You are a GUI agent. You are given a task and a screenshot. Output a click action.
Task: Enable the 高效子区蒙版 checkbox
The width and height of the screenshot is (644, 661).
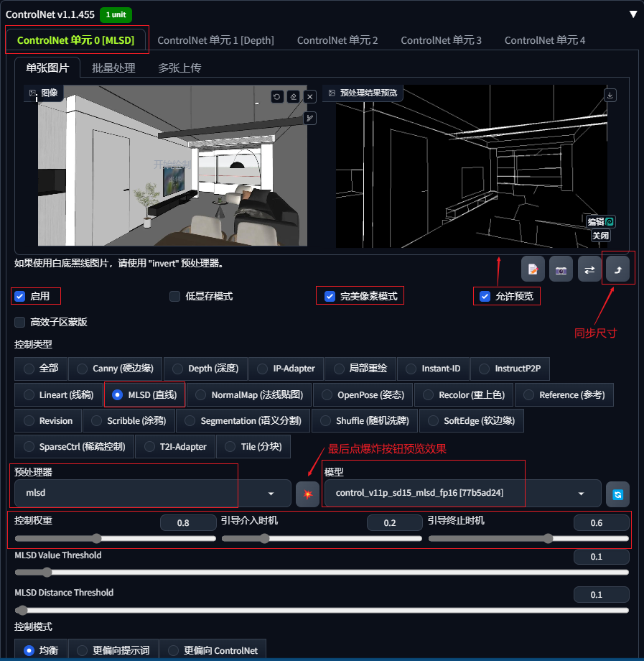pyautogui.click(x=20, y=322)
